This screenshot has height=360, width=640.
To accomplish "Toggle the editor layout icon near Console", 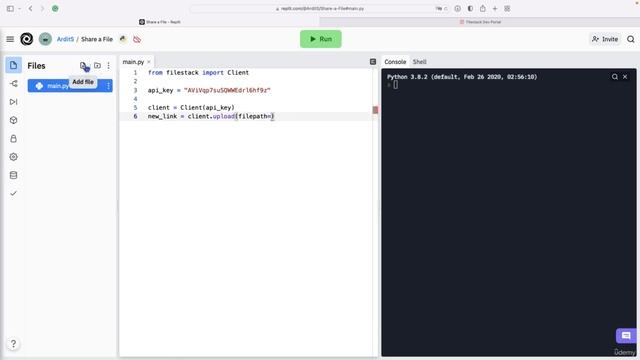I will 373,62.
